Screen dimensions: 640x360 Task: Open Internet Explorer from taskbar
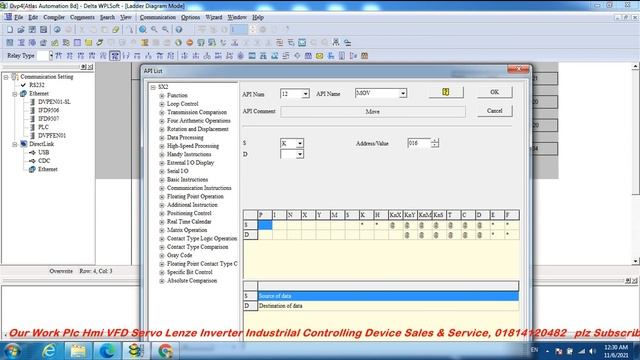point(49,351)
